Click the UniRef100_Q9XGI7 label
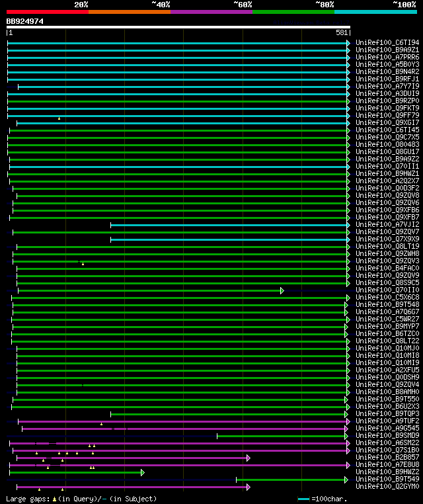Viewport: 423px width, 504px height. click(387, 123)
